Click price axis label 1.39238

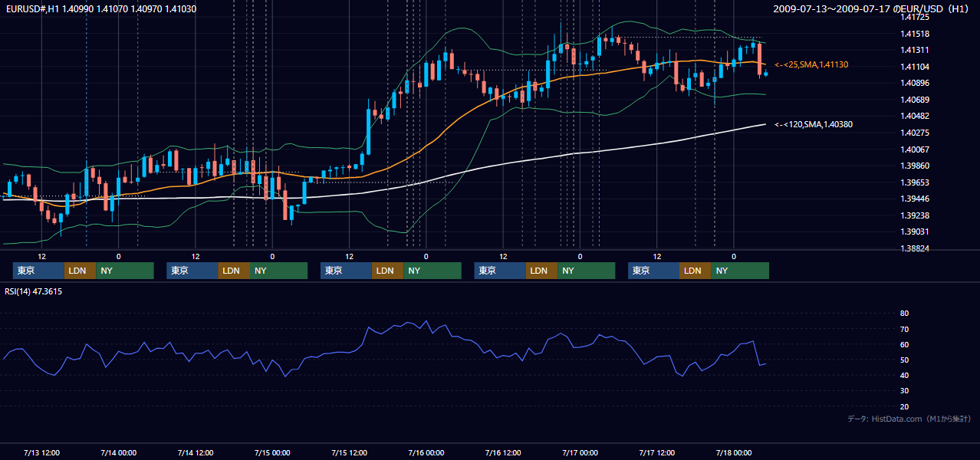916,215
